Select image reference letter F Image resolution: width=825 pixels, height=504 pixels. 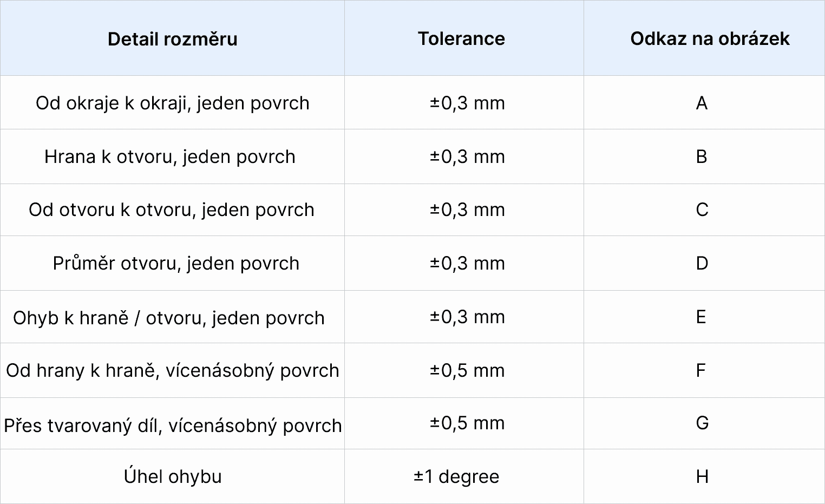(701, 370)
